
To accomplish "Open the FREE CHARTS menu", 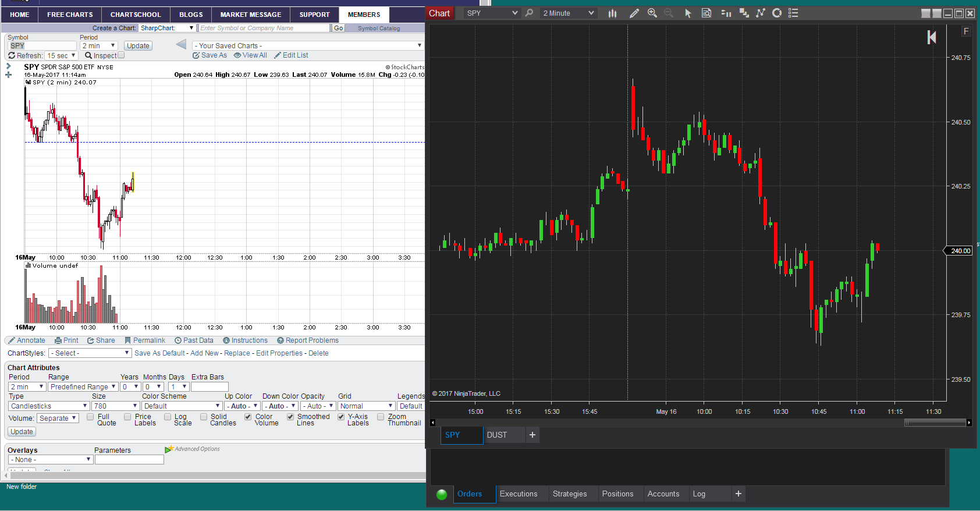I will tap(70, 15).
